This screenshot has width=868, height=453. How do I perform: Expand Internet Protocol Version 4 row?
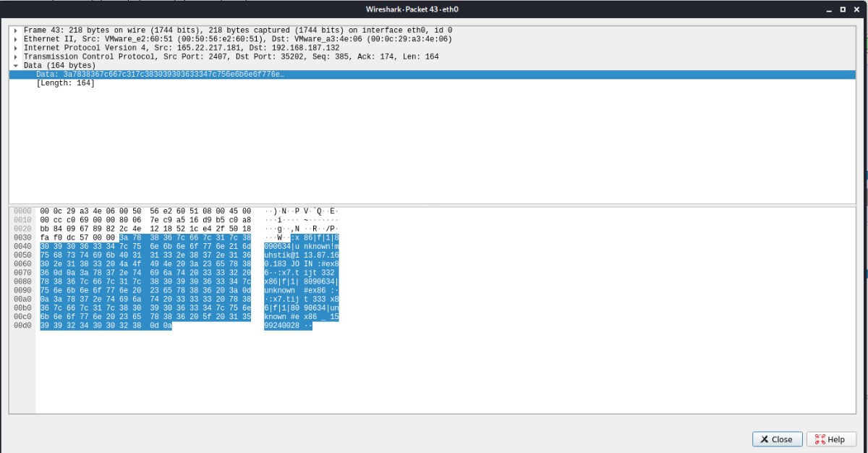15,48
